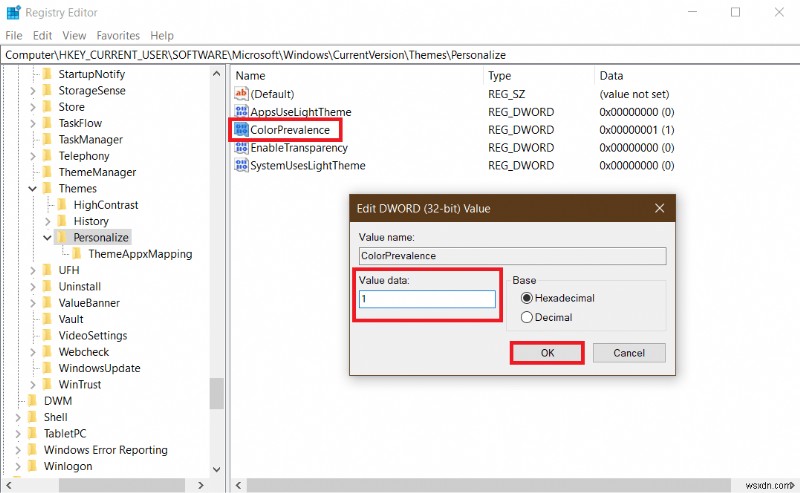Click the Store folder icon
The image size is (800, 493).
(47, 107)
